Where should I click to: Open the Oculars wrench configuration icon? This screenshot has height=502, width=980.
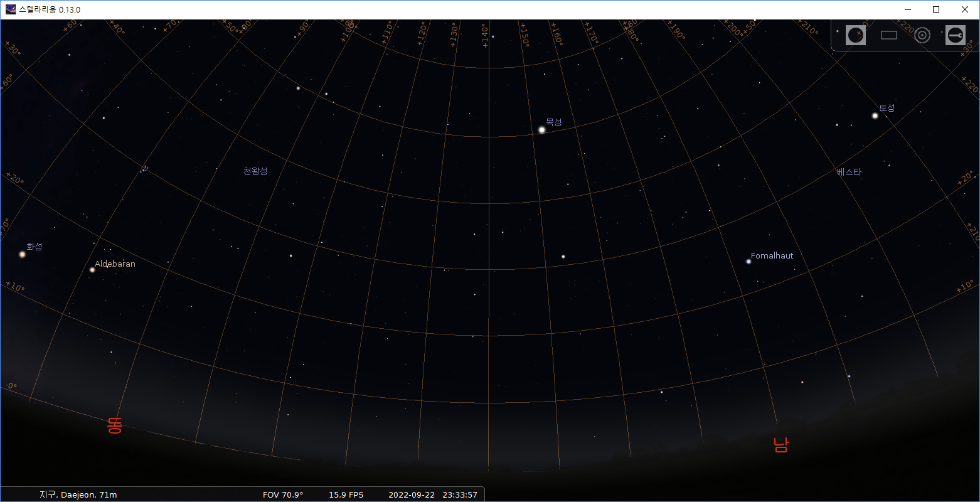point(955,35)
